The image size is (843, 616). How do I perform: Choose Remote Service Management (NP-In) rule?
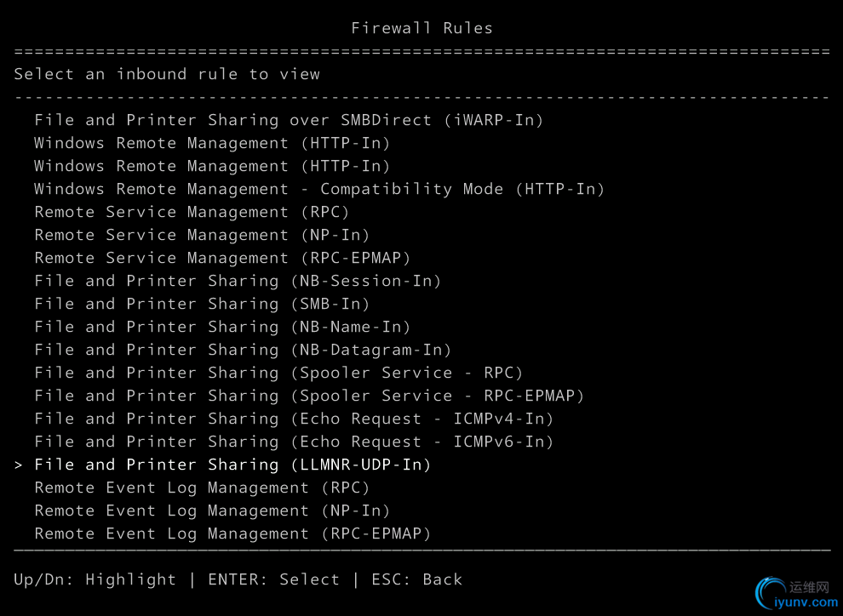[x=202, y=235]
